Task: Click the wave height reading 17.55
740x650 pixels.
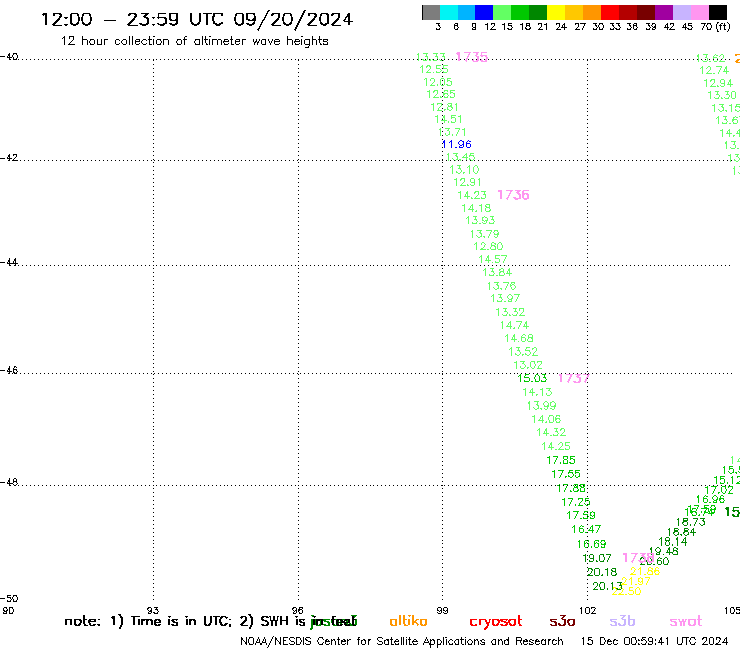Action: 566,474
